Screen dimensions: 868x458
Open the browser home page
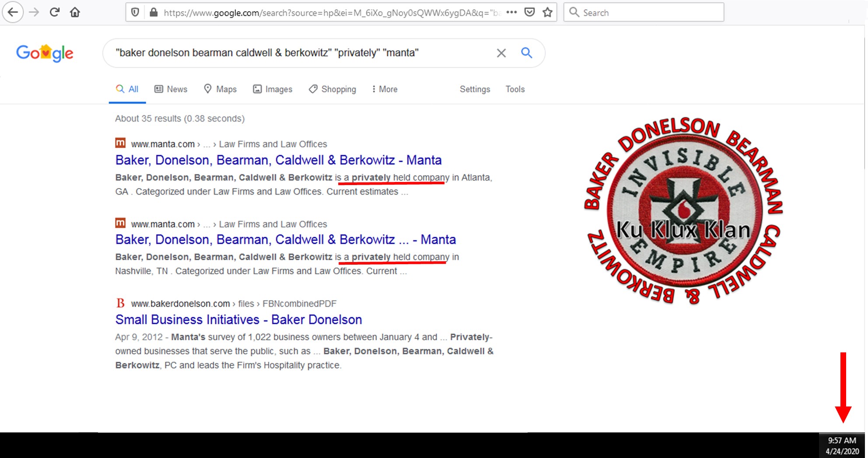(75, 12)
